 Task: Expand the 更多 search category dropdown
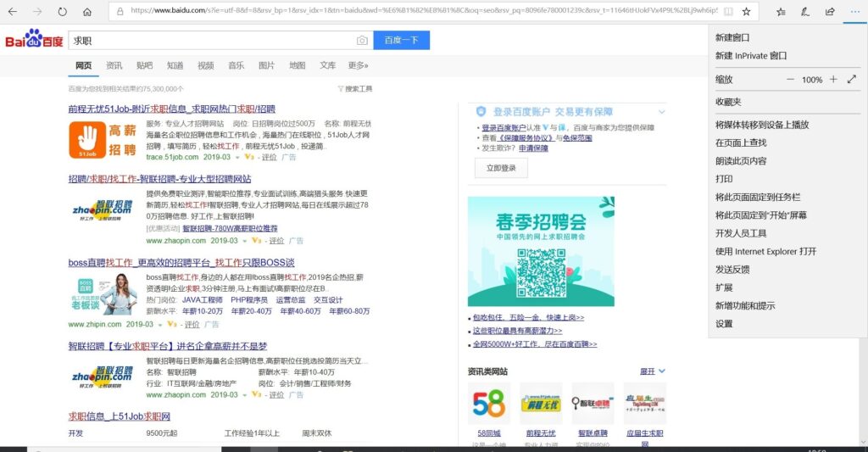coord(359,65)
